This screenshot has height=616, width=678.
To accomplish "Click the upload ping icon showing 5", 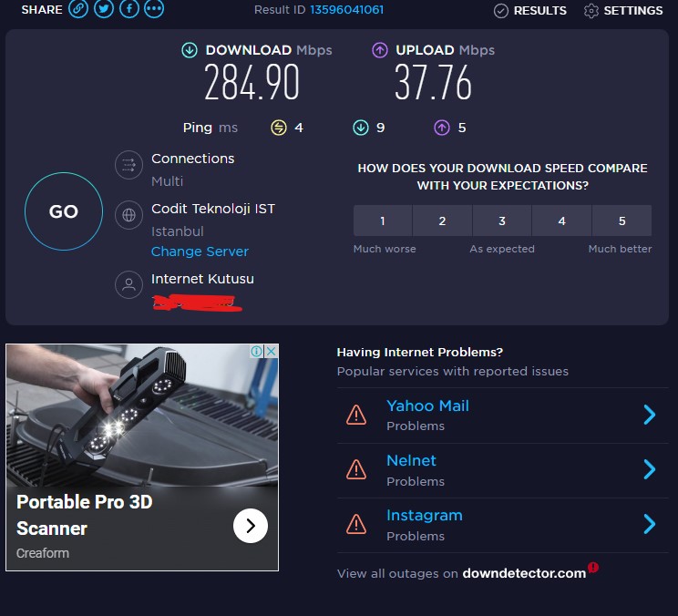I will click(442, 128).
